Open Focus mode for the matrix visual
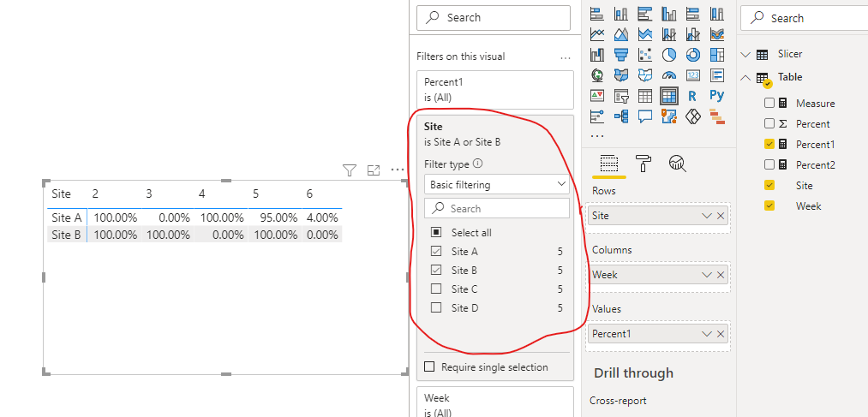 tap(374, 170)
